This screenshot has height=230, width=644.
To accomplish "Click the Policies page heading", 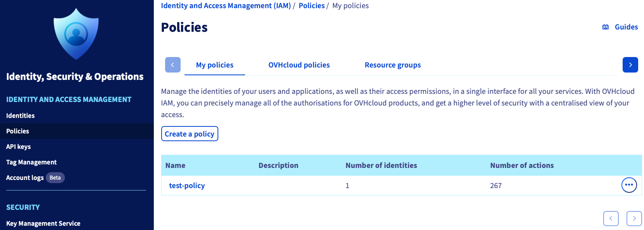I will (184, 28).
